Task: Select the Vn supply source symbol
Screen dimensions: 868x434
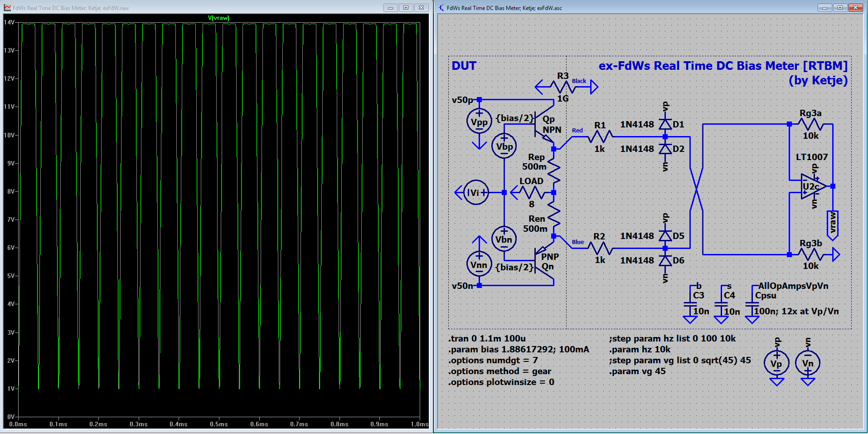Action: (x=808, y=363)
